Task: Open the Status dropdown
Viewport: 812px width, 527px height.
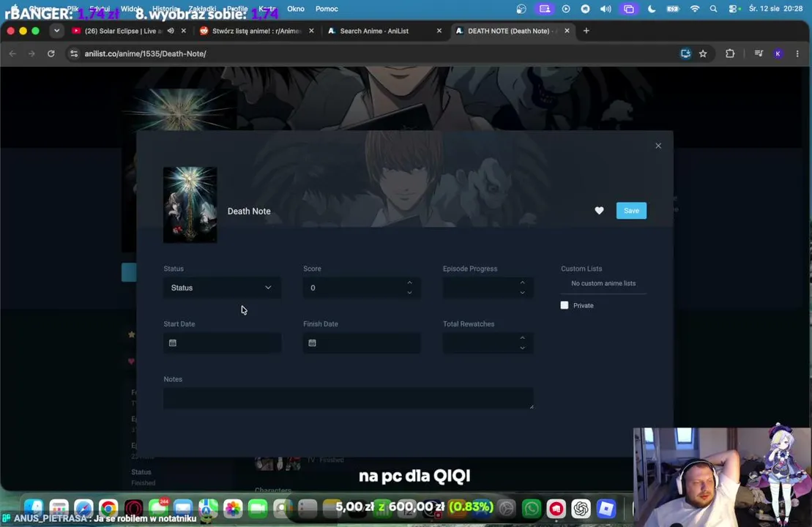Action: click(222, 288)
